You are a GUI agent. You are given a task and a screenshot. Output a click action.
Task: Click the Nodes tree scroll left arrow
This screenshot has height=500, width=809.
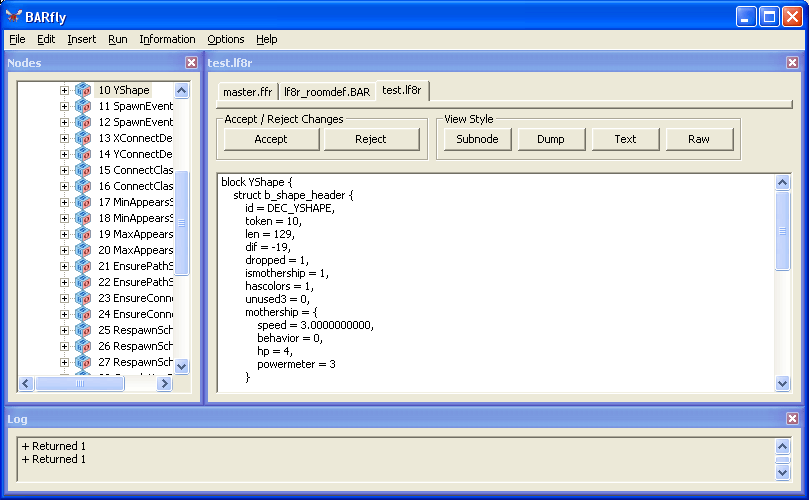pyautogui.click(x=26, y=383)
